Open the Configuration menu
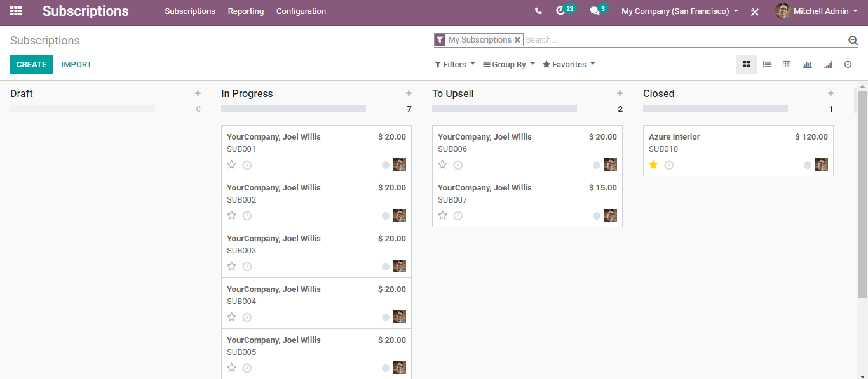868x379 pixels. tap(301, 11)
